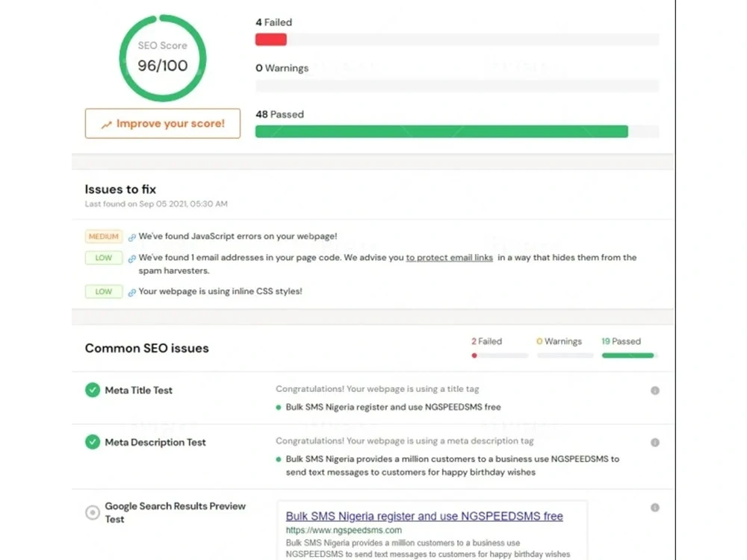Click the Improve your score button
747x560 pixels.
(x=162, y=123)
